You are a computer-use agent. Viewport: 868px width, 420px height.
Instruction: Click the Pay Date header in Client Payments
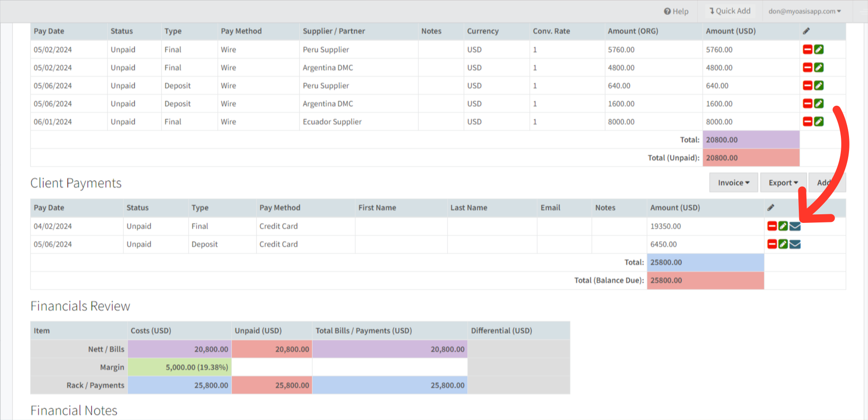coord(49,208)
